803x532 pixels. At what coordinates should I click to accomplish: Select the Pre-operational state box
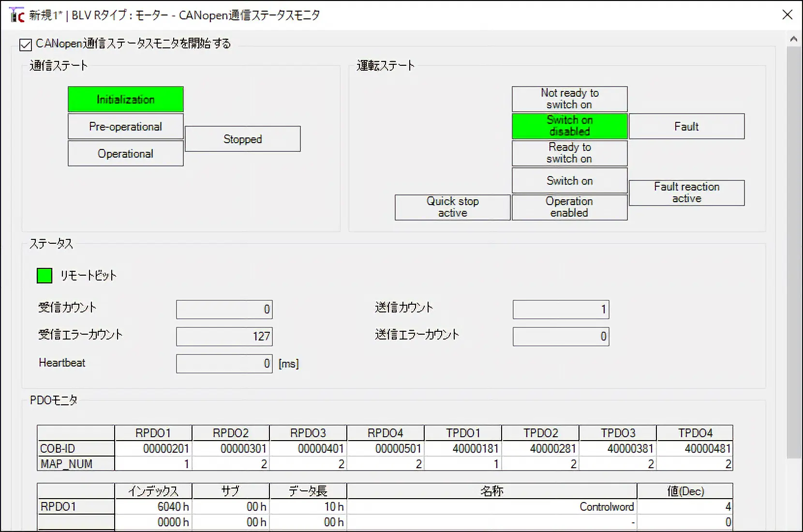pos(125,127)
